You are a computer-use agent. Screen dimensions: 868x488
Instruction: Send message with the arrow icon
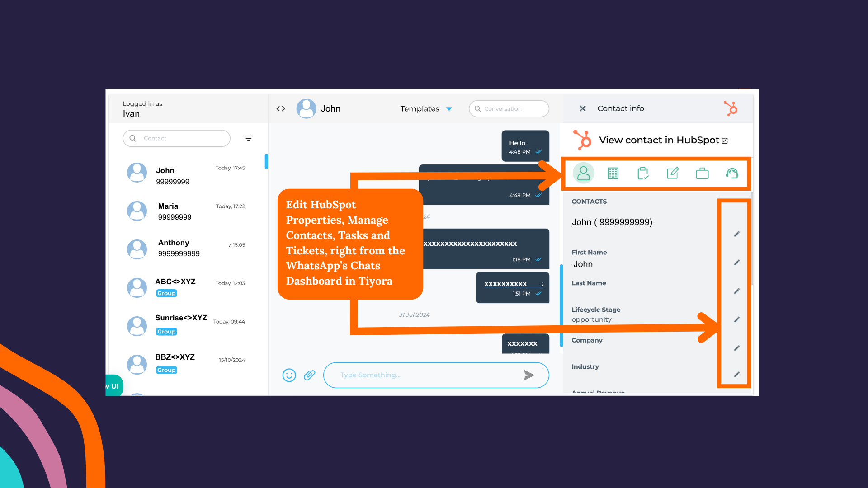(x=529, y=375)
